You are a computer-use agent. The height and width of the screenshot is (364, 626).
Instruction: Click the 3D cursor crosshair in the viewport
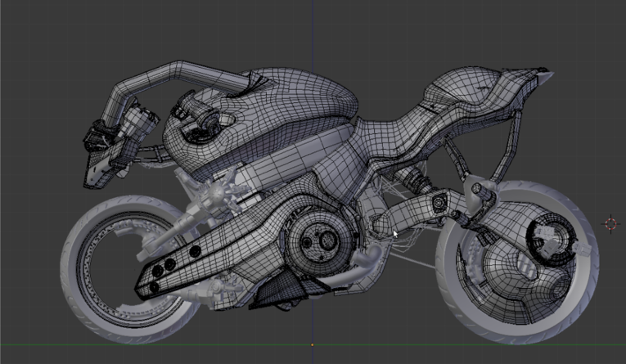pyautogui.click(x=610, y=223)
